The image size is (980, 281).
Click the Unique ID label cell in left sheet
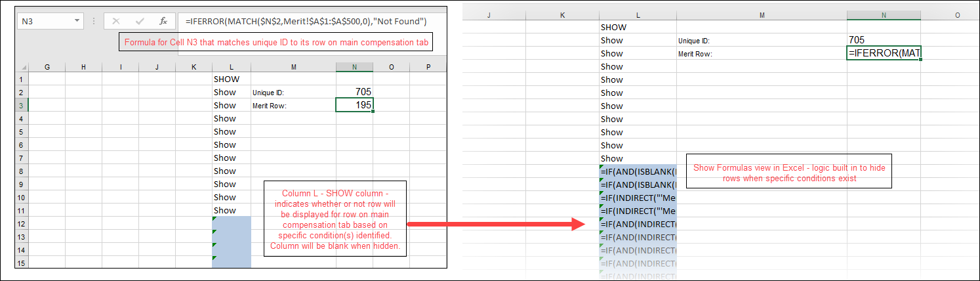click(293, 93)
